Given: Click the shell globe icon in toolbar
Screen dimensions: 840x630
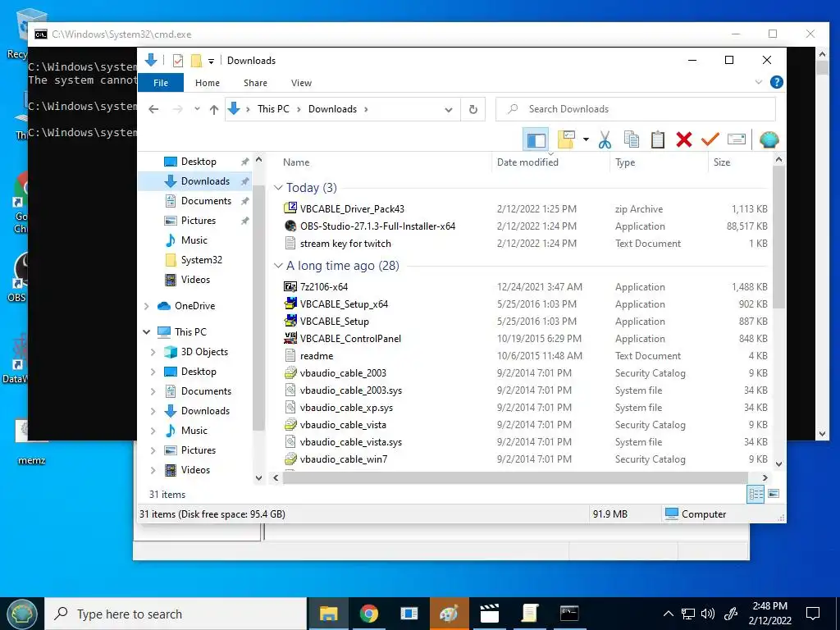Looking at the screenshot, I should coord(769,139).
